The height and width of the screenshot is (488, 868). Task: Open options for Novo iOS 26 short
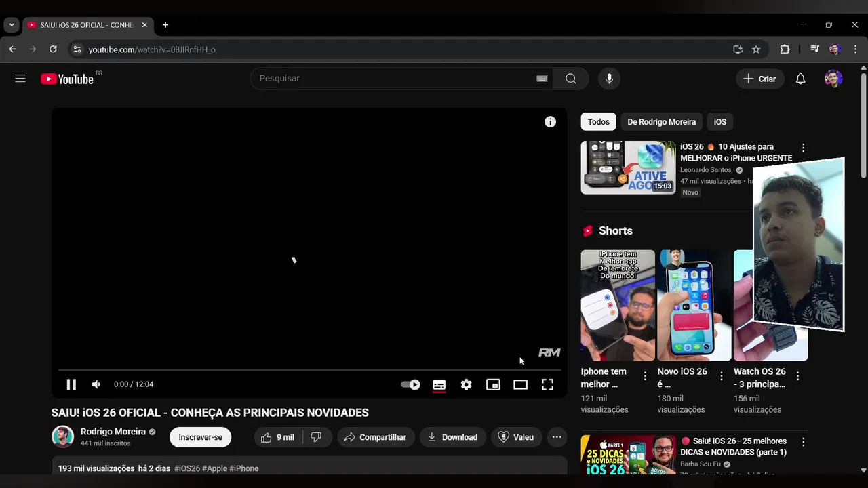point(722,375)
